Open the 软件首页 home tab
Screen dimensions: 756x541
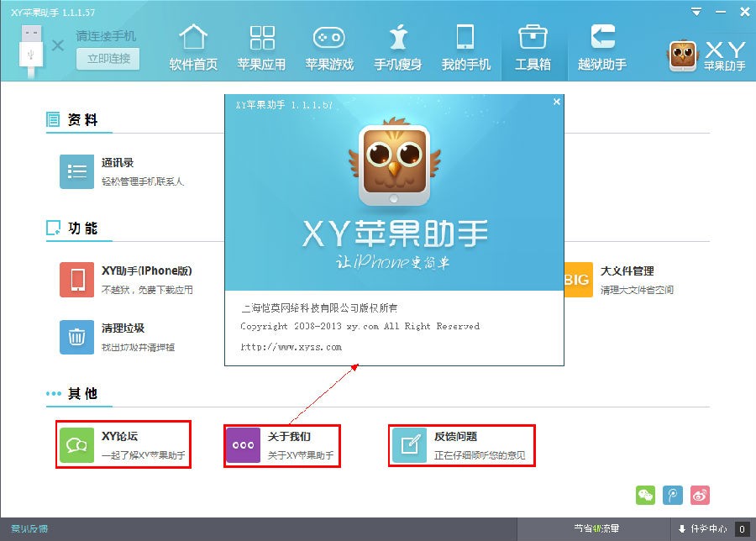(193, 47)
